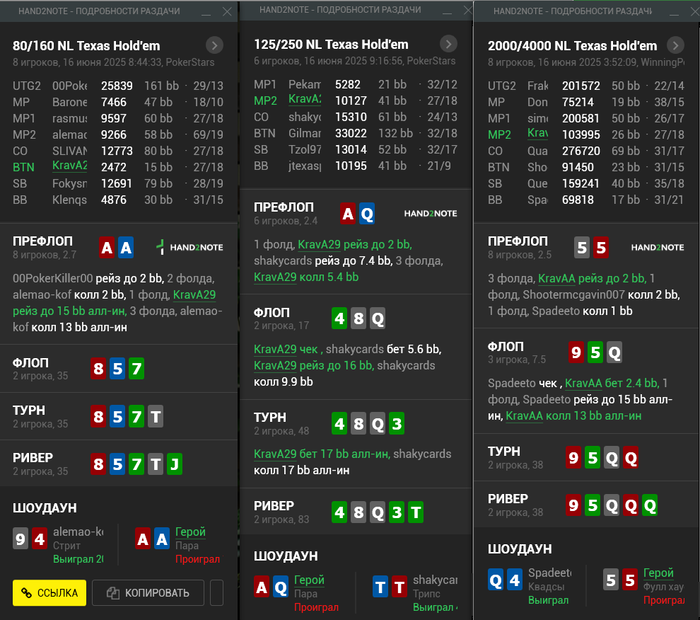This screenshot has height=620, width=700.
Task: Click 3 card in 125/250 ТУРН row
Action: [x=397, y=424]
